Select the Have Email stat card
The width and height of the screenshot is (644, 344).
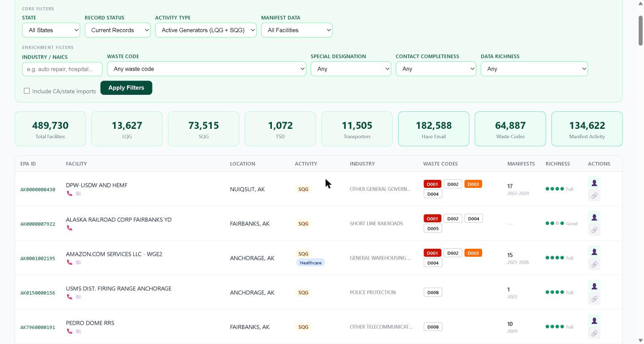click(x=434, y=129)
